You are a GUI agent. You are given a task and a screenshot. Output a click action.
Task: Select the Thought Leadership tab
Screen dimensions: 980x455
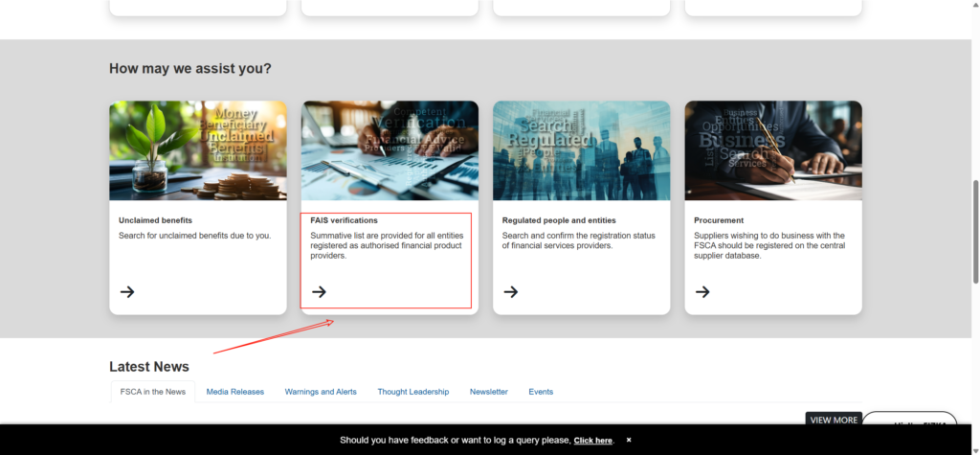(412, 392)
